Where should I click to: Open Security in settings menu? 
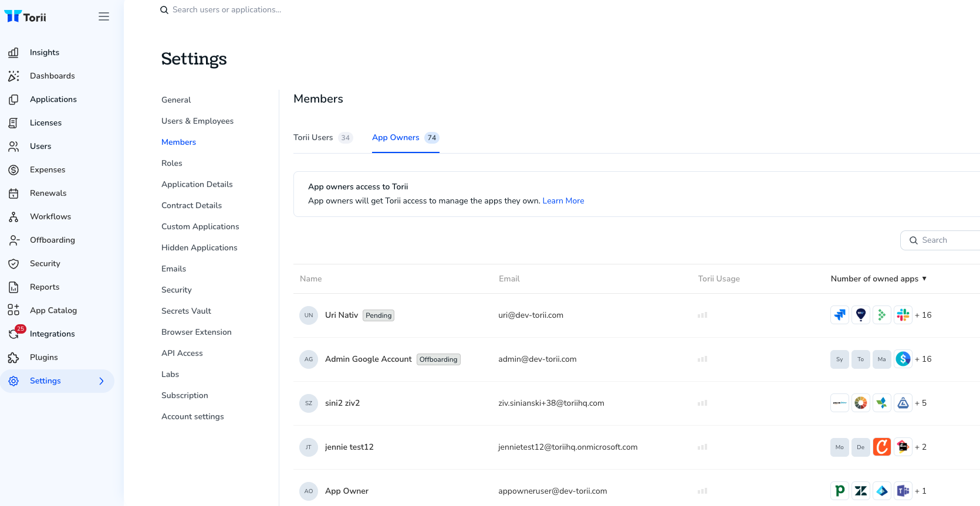[176, 290]
